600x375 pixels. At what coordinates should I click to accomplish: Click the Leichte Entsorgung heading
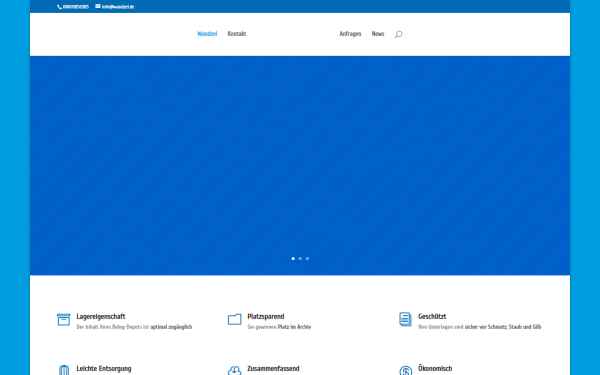click(x=104, y=368)
